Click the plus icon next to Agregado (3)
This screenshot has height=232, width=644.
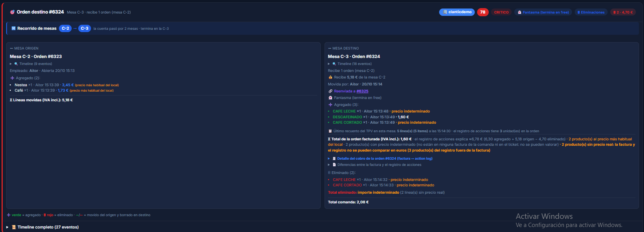330,105
